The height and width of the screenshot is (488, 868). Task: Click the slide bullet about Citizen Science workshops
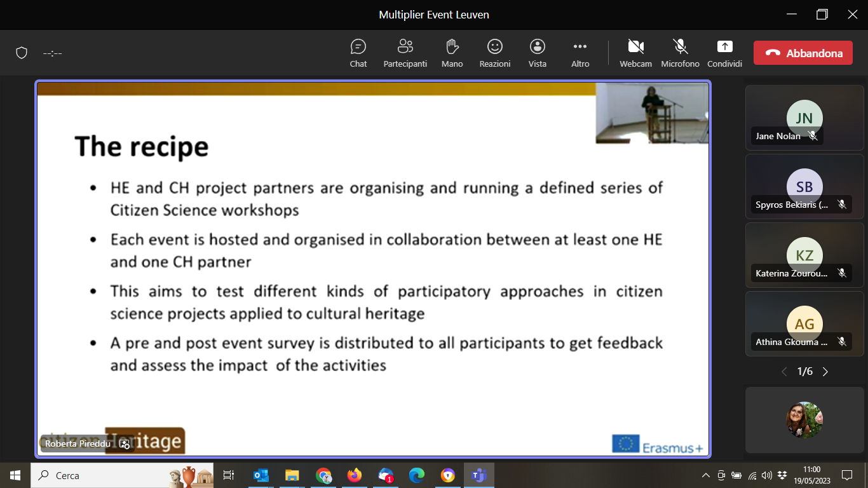[x=386, y=199]
